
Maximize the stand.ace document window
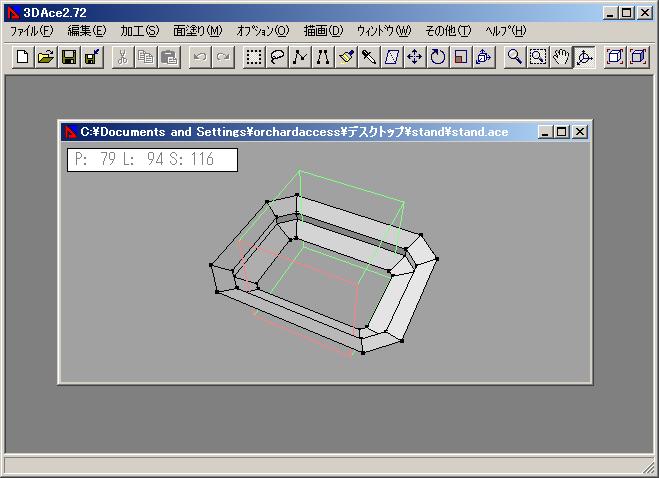pyautogui.click(x=562, y=131)
